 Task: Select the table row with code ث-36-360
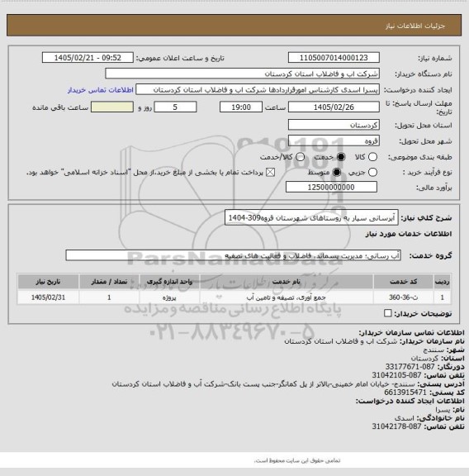(234, 297)
